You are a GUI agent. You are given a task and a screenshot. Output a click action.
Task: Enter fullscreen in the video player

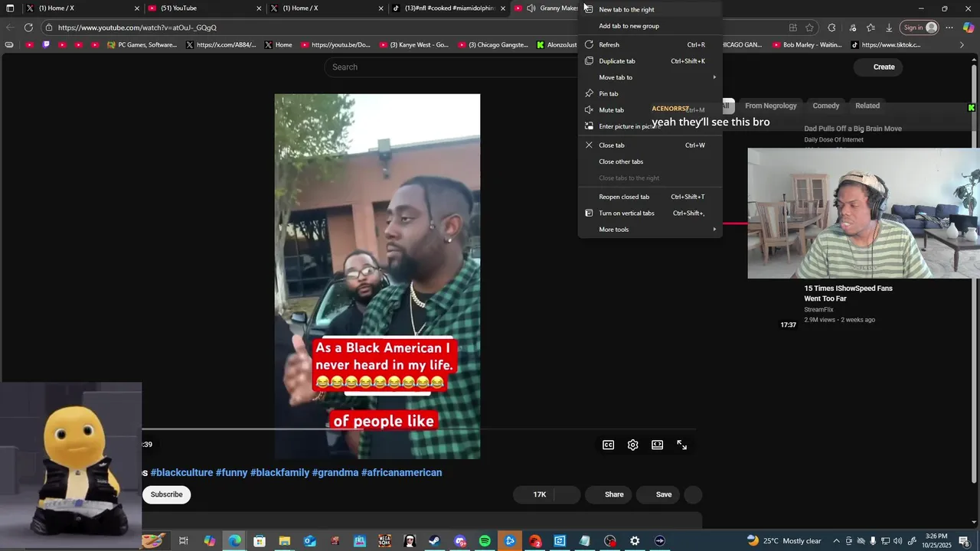tap(682, 445)
